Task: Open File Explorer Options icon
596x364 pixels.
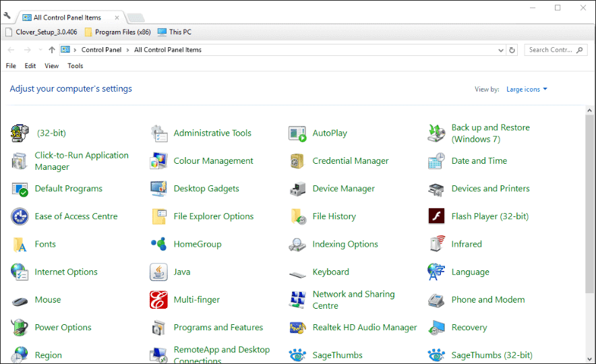Action: [x=159, y=216]
